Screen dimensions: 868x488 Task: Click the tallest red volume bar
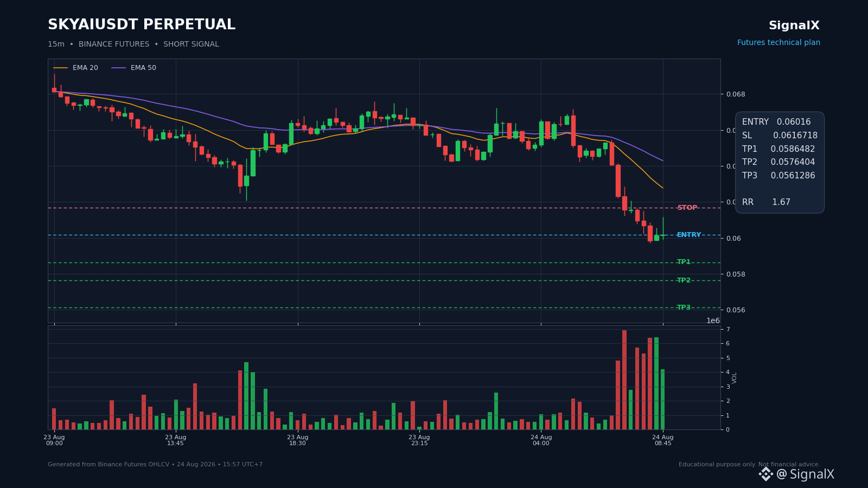pyautogui.click(x=624, y=380)
